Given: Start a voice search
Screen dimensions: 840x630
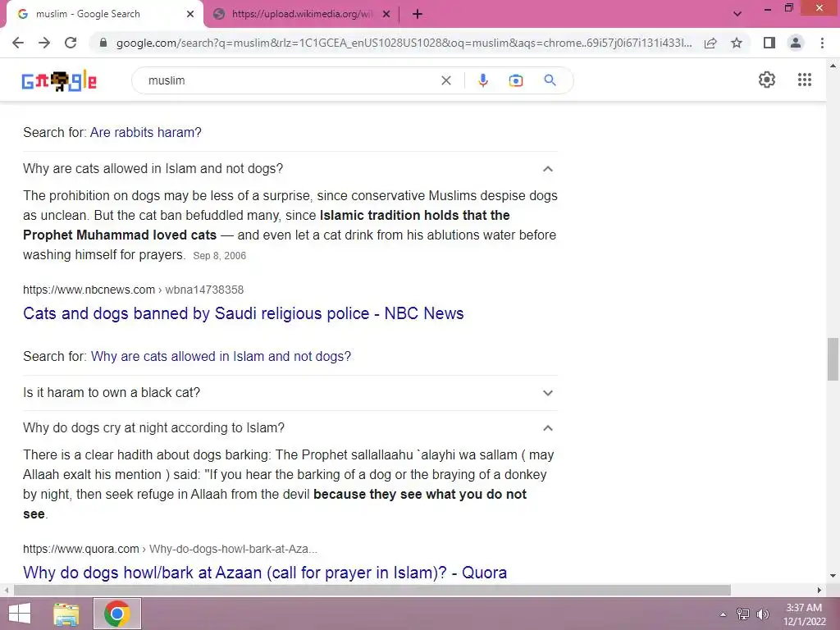Looking at the screenshot, I should tap(482, 80).
